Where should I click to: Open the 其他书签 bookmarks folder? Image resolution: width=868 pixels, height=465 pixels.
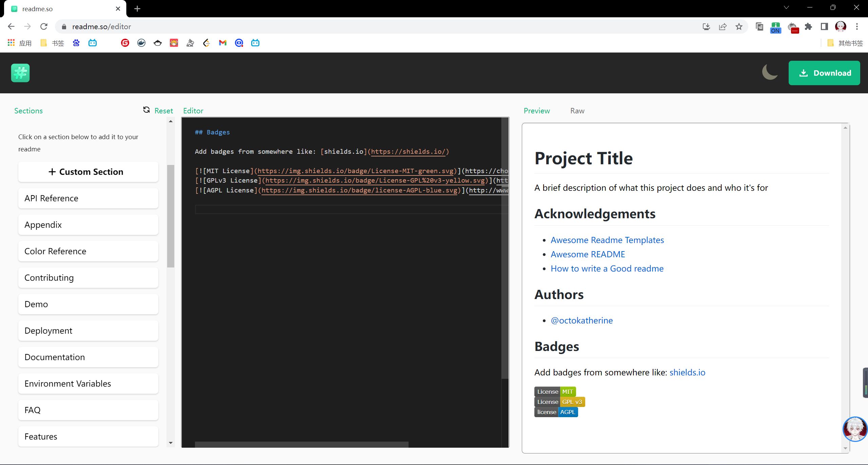pos(845,43)
